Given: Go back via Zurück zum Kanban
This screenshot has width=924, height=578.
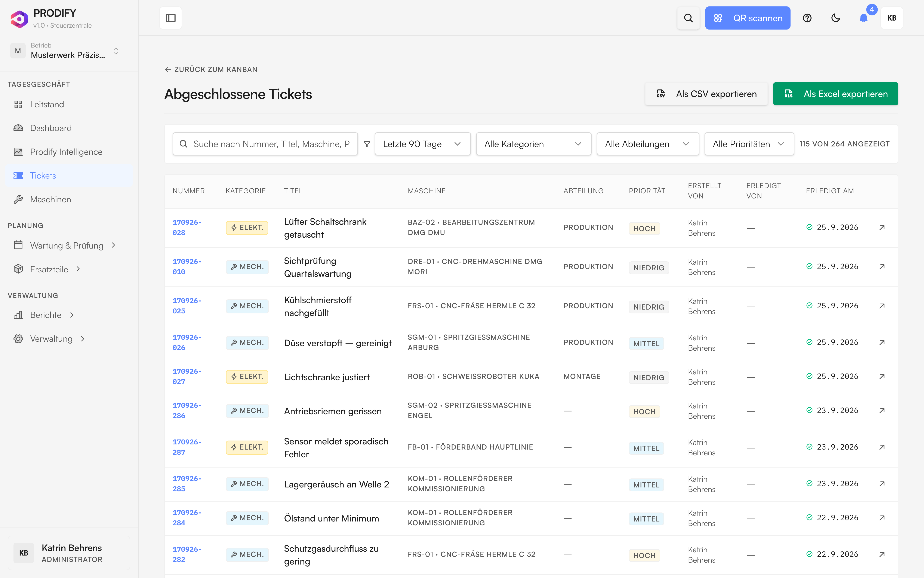Looking at the screenshot, I should [x=211, y=70].
